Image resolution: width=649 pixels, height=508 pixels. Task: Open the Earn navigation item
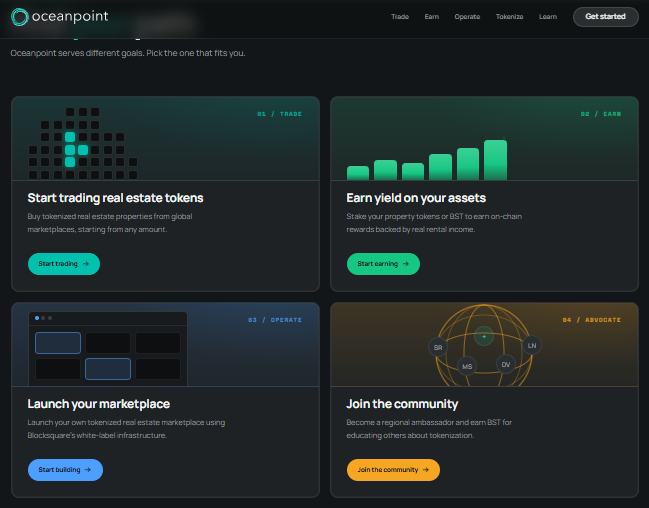(x=431, y=17)
